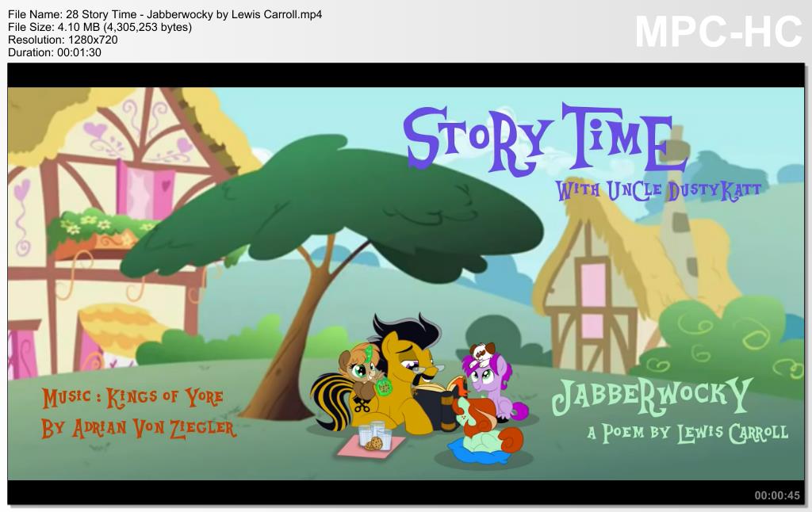Click the Music : Kings of Yore credit

coord(132,397)
